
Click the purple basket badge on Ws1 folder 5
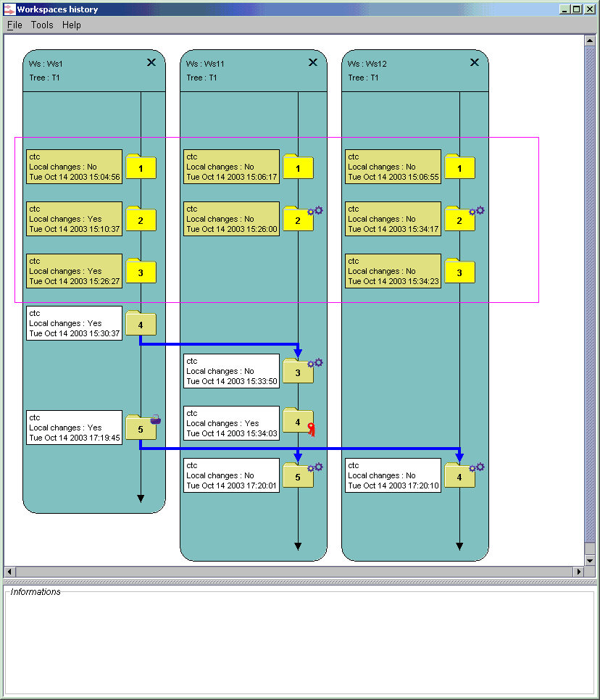[155, 419]
